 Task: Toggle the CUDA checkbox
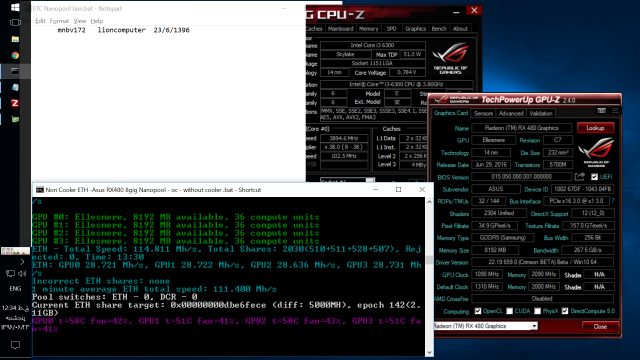pos(509,311)
